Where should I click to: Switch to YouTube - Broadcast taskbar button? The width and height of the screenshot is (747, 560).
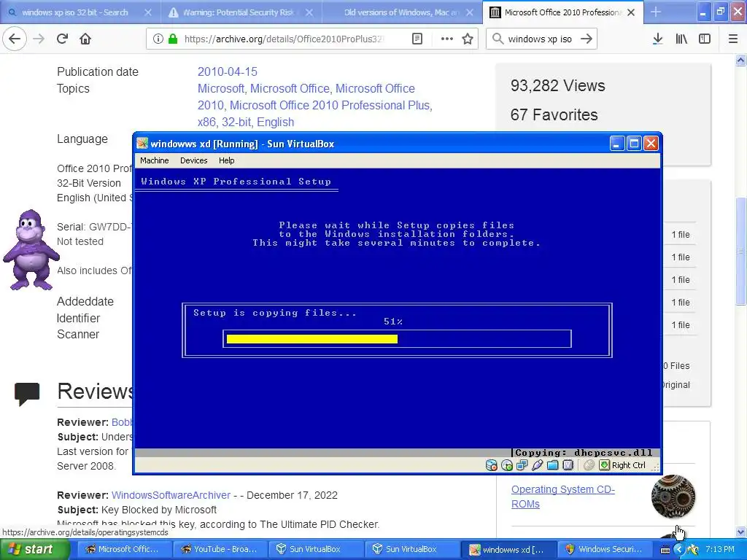click(x=219, y=550)
